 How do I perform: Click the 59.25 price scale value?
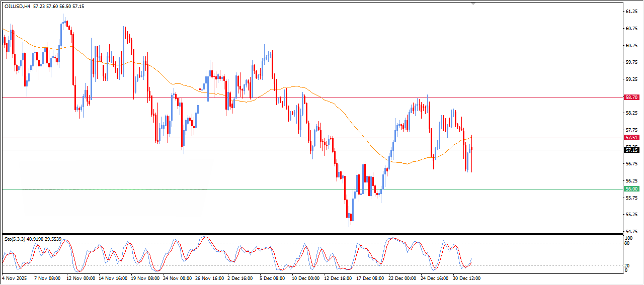630,79
